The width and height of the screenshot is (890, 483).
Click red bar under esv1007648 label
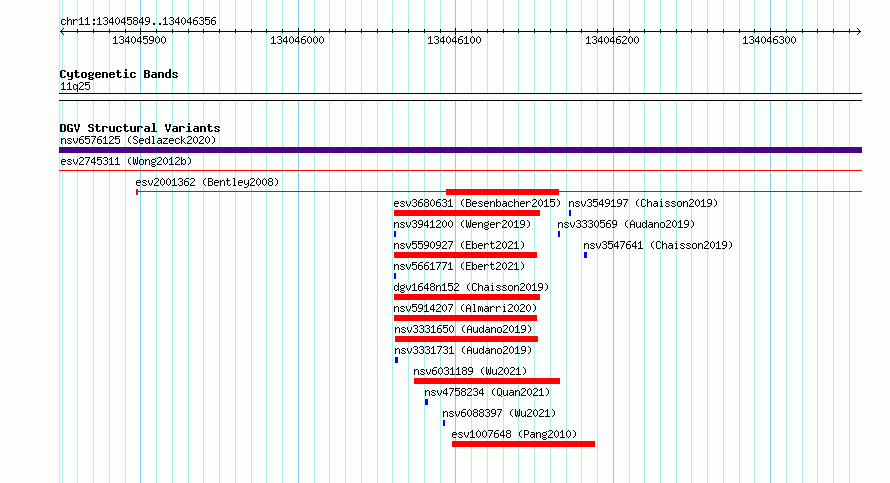click(523, 444)
